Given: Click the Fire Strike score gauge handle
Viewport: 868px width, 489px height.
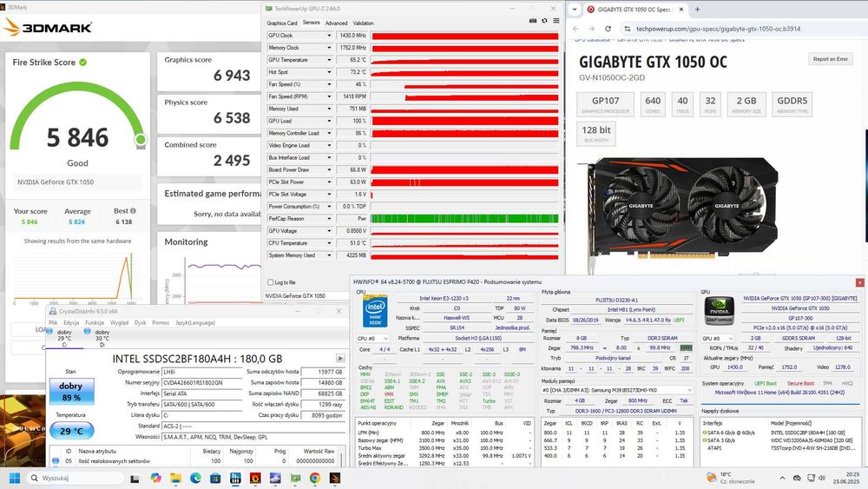Looking at the screenshot, I should point(141,140).
